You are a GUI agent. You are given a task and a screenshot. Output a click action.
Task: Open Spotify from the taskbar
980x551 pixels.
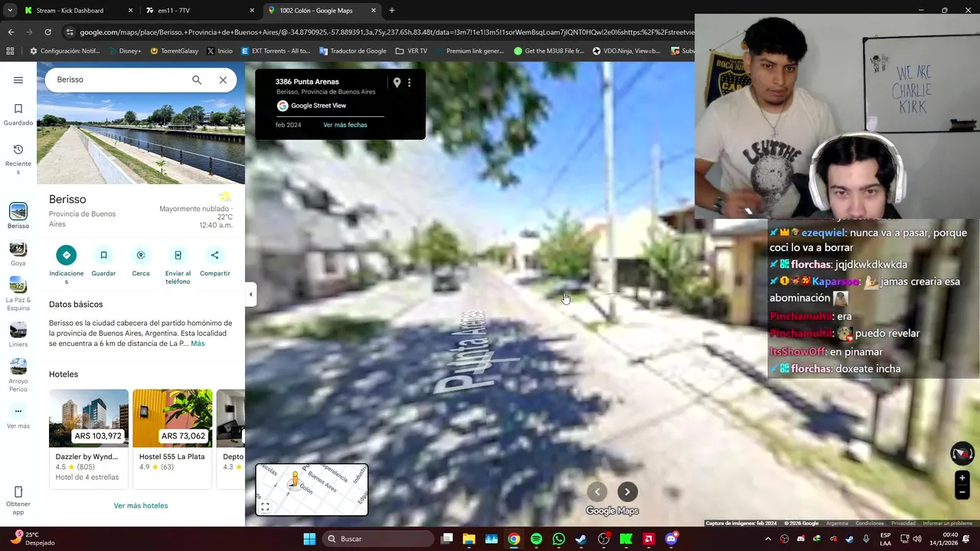536,539
